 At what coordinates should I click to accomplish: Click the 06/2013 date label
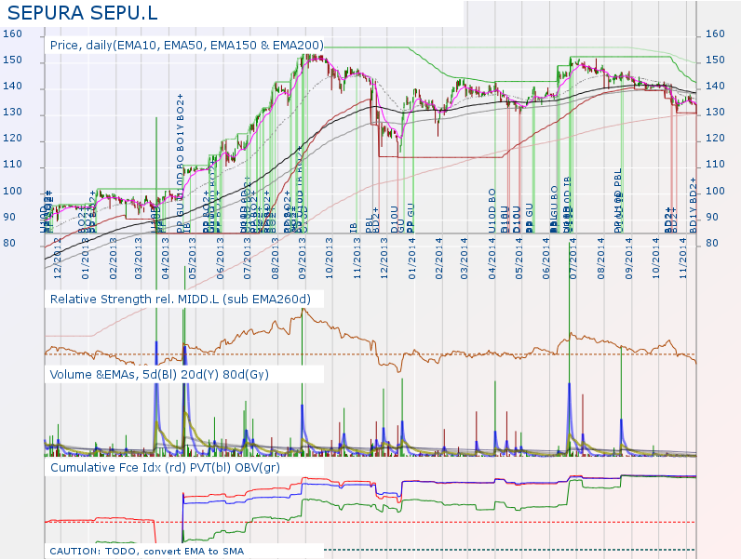point(220,259)
